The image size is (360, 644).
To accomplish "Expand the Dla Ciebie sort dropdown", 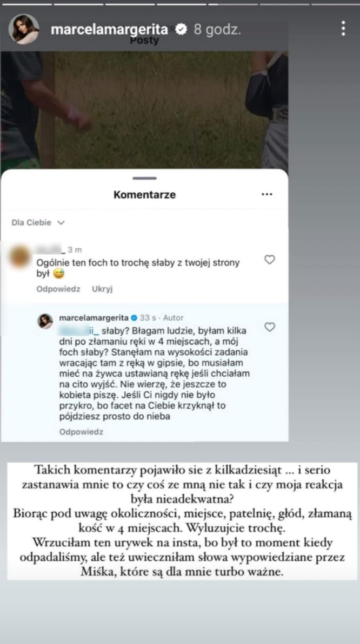I will tap(38, 222).
